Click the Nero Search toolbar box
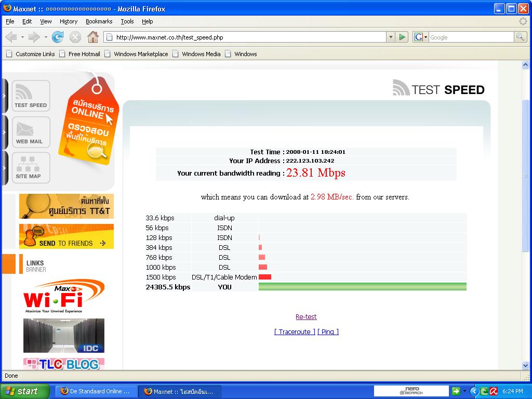532x399 pixels. click(411, 391)
